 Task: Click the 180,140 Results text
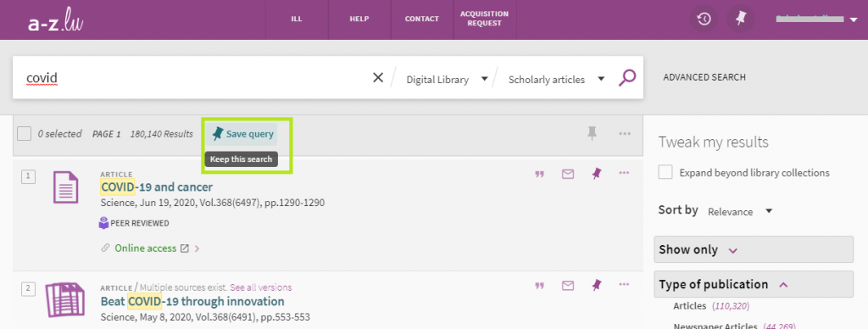(162, 134)
